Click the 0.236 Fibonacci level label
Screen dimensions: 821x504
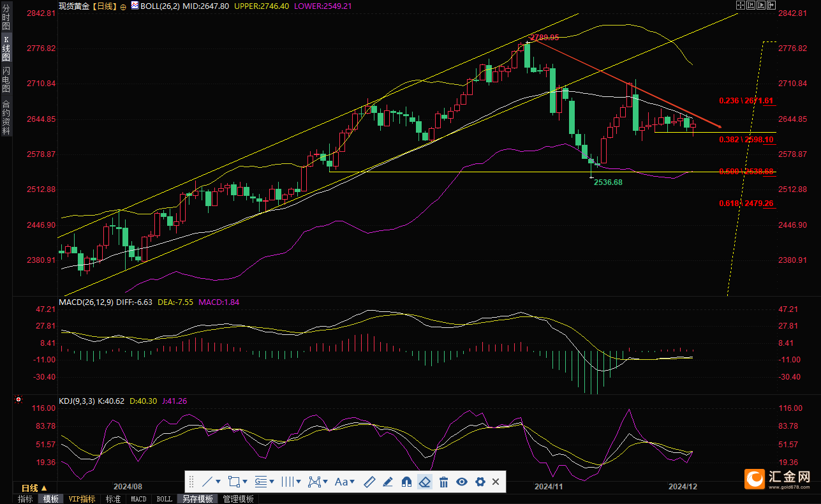tap(746, 101)
